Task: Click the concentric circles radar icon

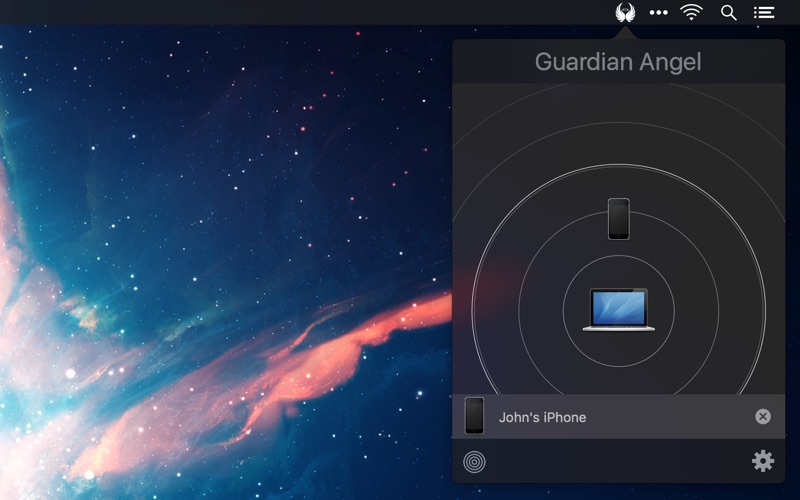Action: point(474,462)
